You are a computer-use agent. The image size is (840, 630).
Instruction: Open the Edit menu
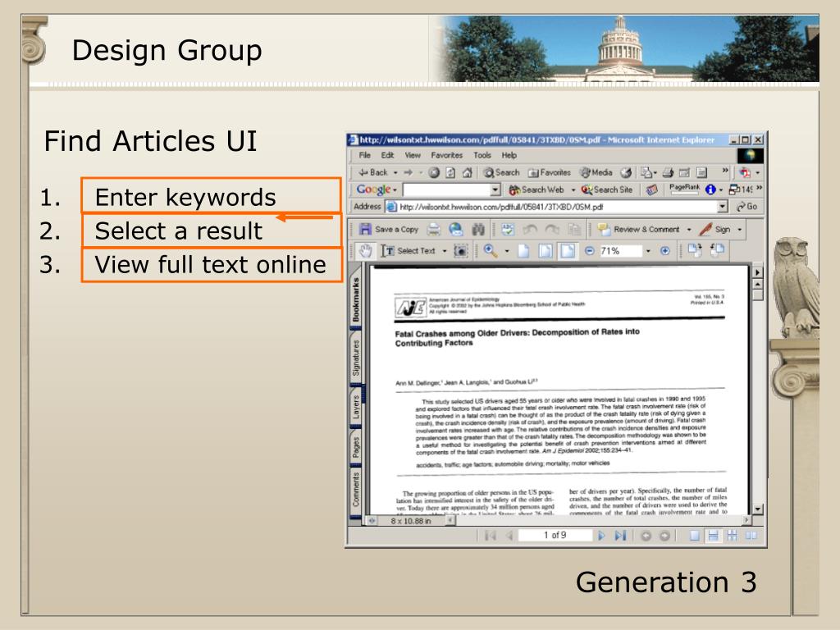pos(387,155)
